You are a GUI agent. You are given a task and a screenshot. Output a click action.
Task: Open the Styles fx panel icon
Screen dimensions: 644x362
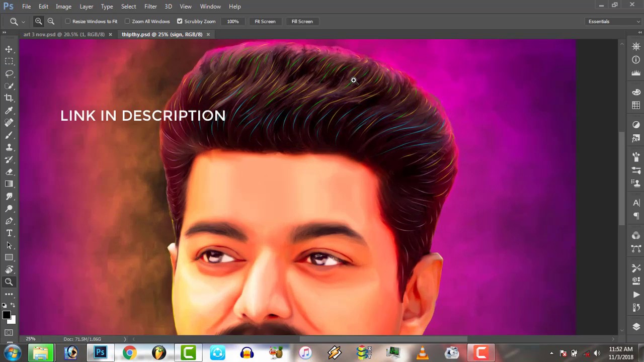click(636, 138)
